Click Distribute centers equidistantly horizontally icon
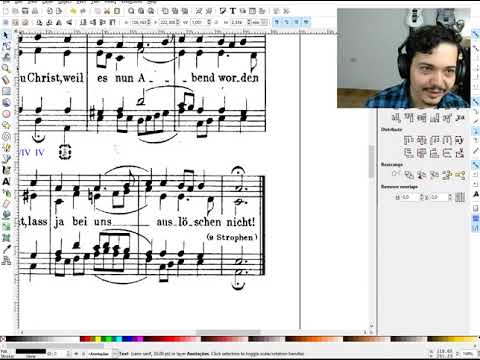The width and height of the screenshot is (480, 360). pos(421,140)
